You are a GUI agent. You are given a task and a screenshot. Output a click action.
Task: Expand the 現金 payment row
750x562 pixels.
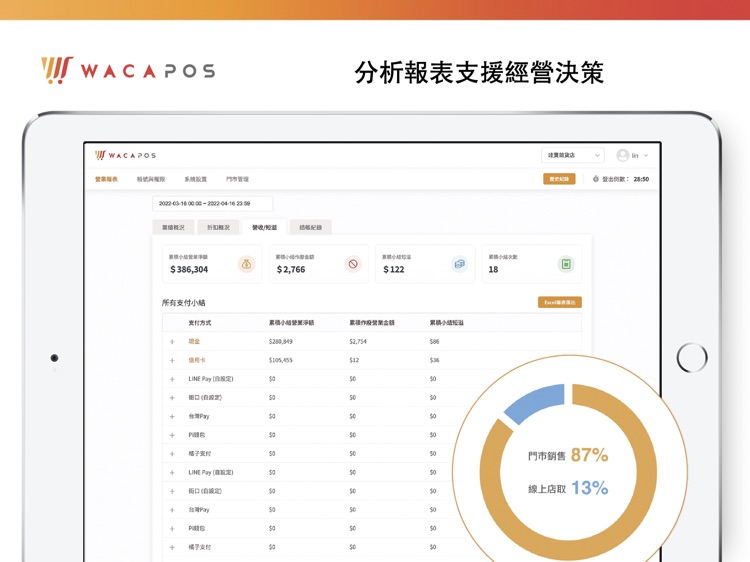coord(172,342)
